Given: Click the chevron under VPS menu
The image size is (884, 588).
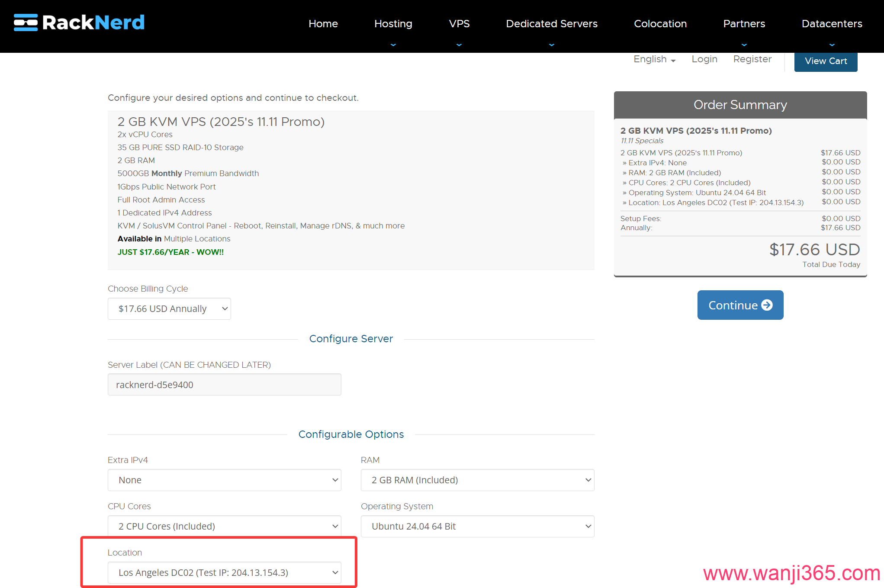Looking at the screenshot, I should (459, 45).
